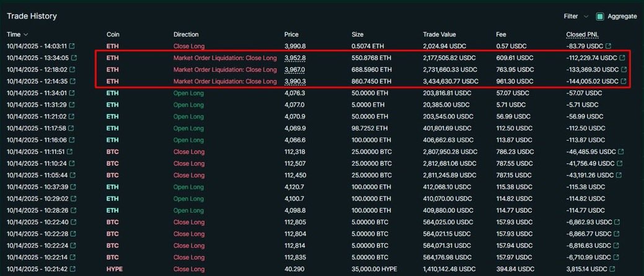Click the Closed PNL column header

tap(582, 35)
